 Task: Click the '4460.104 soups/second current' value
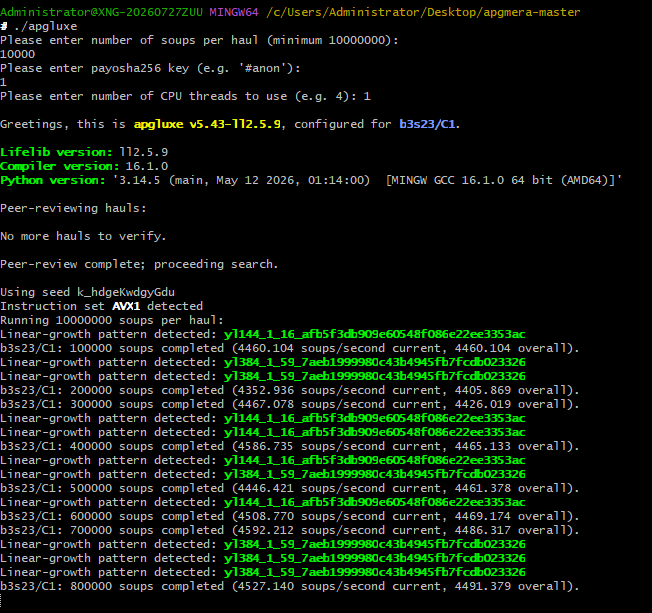click(339, 348)
